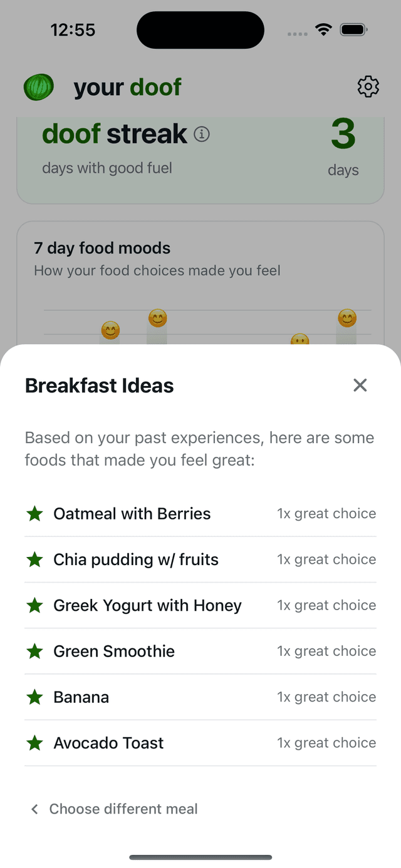This screenshot has width=401, height=868.
Task: View the doof streak info icon
Action: pyautogui.click(x=202, y=134)
